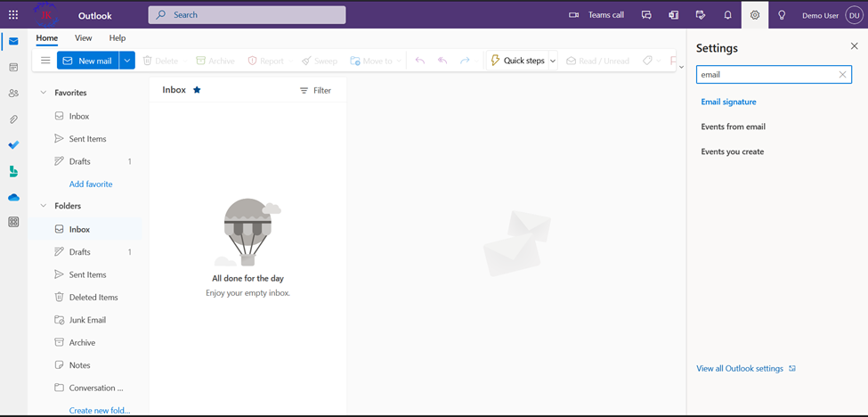Start a Teams call
Image resolution: width=868 pixels, height=417 pixels.
pos(596,15)
